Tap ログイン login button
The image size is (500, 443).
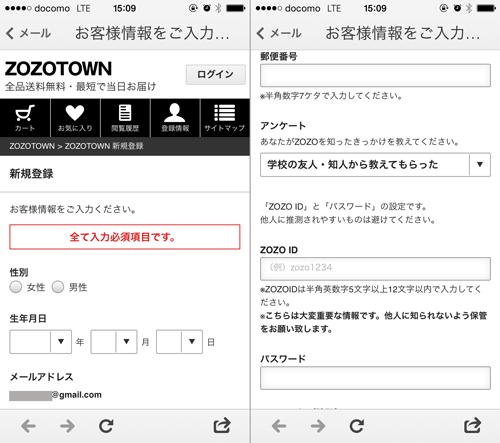coord(215,74)
